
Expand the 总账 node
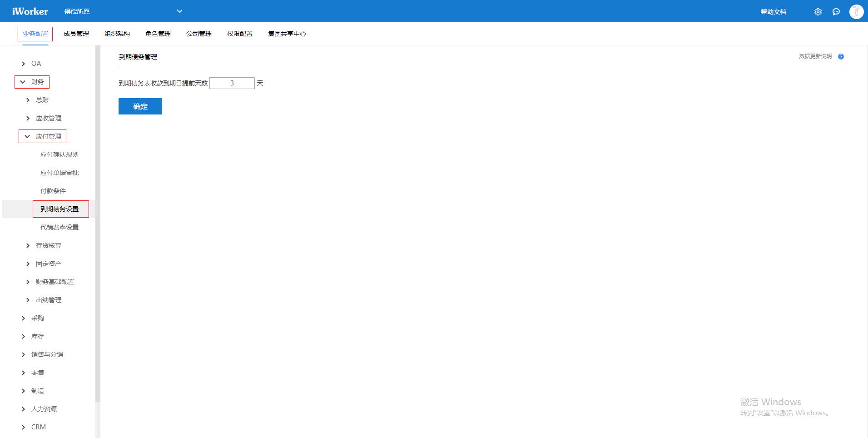[28, 100]
